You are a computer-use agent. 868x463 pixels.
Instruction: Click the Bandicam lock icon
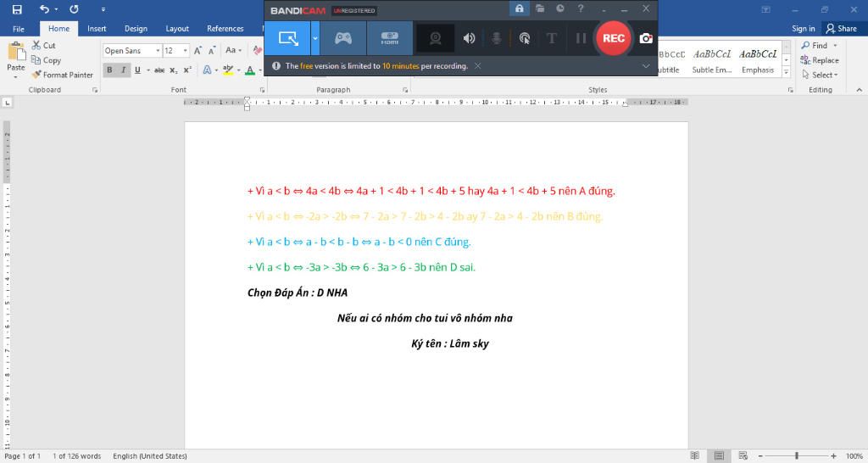click(x=520, y=8)
